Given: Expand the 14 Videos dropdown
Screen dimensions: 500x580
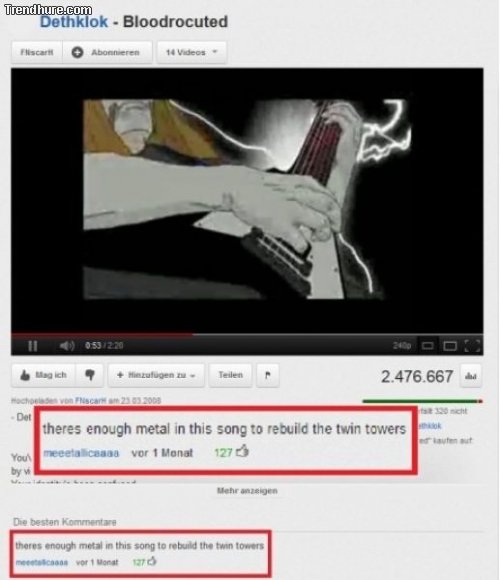Looking at the screenshot, I should pos(191,53).
